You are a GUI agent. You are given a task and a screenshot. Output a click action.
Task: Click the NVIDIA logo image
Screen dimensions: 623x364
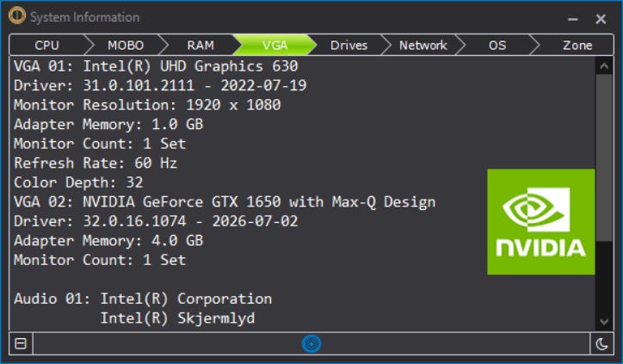[x=540, y=222]
